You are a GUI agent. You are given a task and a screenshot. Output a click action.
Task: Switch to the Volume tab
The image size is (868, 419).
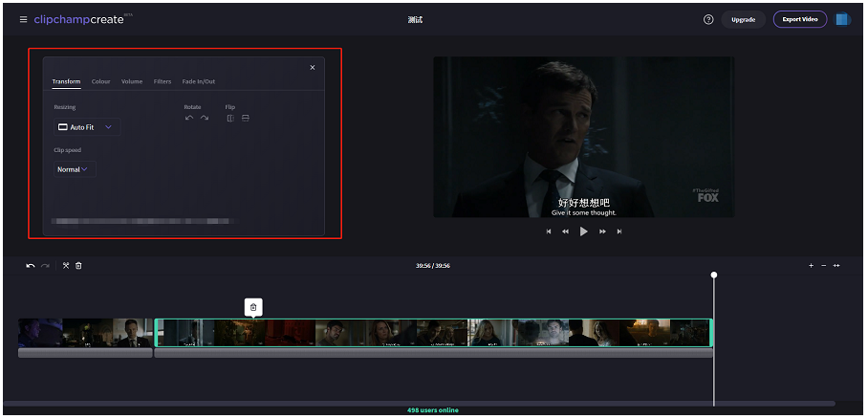click(x=132, y=81)
